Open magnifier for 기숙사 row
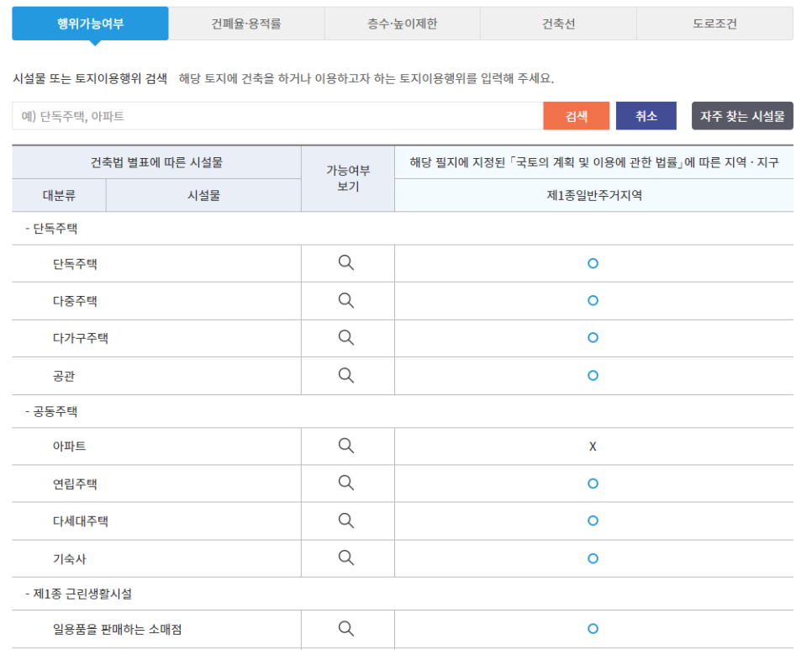This screenshot has width=812, height=650. [346, 558]
